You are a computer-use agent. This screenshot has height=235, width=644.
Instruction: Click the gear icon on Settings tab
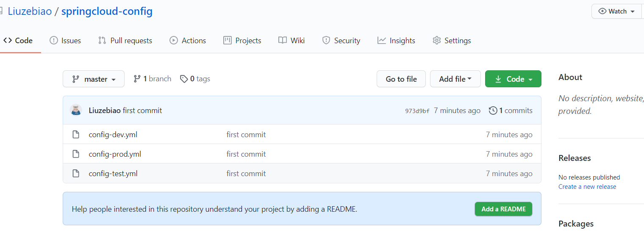coord(436,41)
